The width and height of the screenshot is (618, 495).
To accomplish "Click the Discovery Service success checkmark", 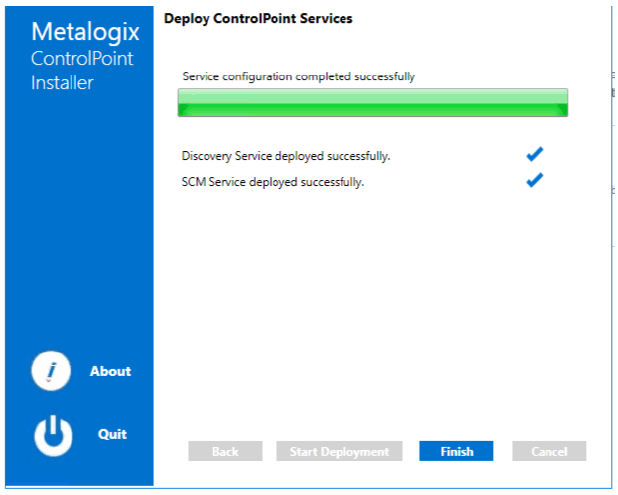I will [535, 154].
